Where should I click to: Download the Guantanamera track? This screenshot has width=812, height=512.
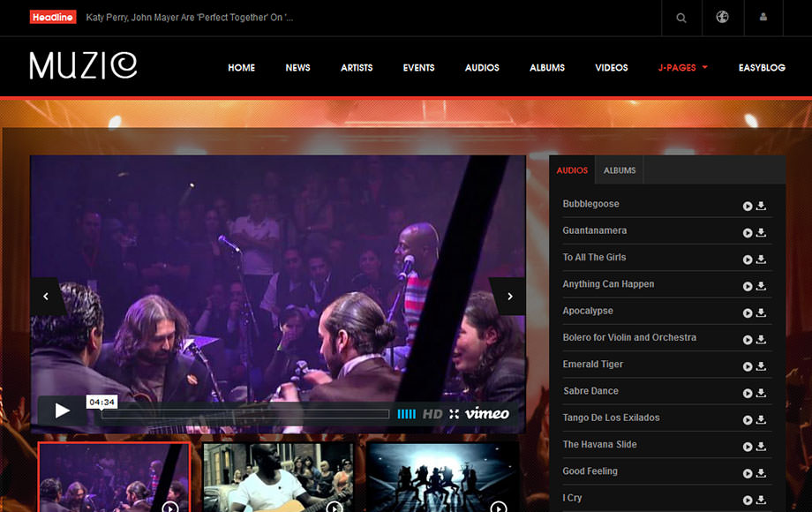(x=761, y=233)
